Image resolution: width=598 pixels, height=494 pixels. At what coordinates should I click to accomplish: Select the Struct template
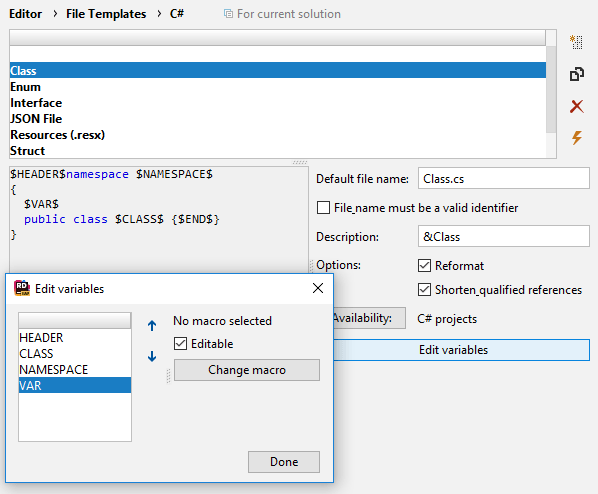pyautogui.click(x=278, y=151)
